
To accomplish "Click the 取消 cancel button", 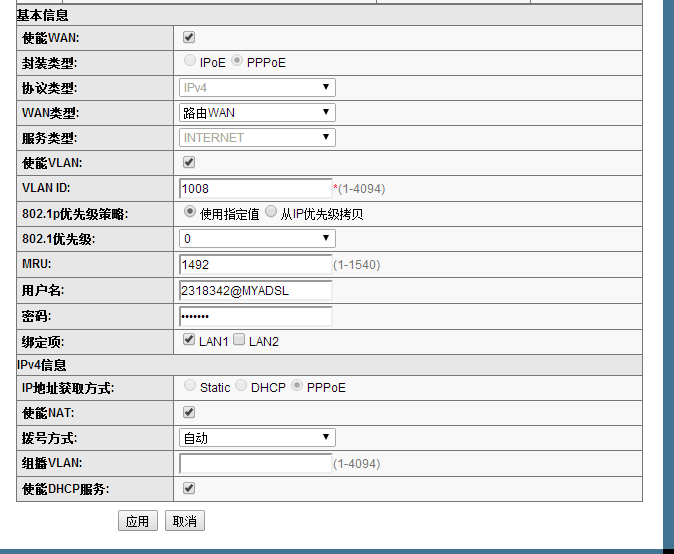I will tap(184, 521).
